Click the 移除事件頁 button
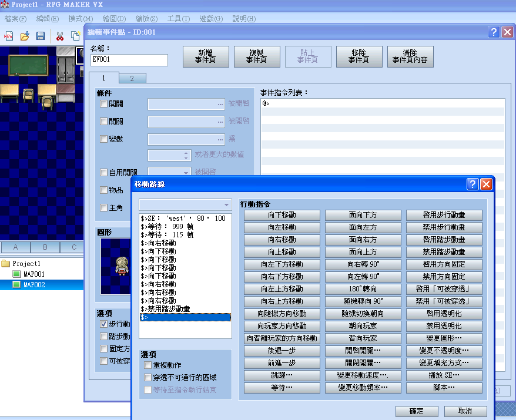 pyautogui.click(x=359, y=56)
